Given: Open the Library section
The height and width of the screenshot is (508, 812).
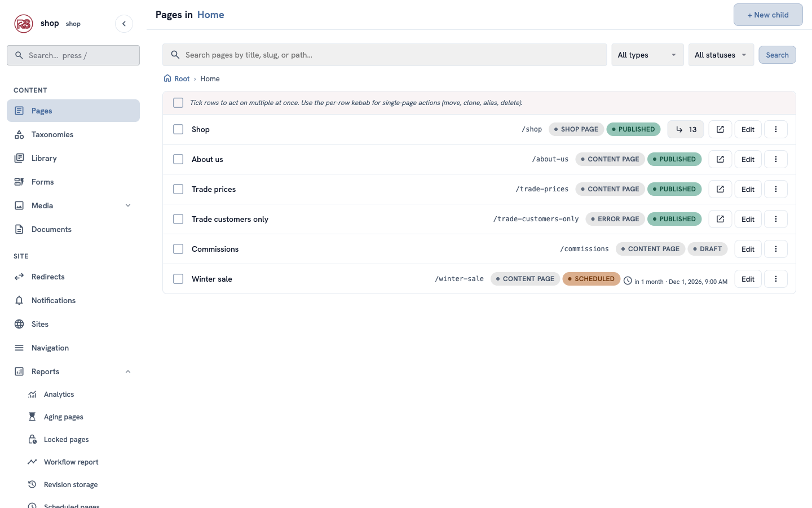Looking at the screenshot, I should click(x=73, y=158).
